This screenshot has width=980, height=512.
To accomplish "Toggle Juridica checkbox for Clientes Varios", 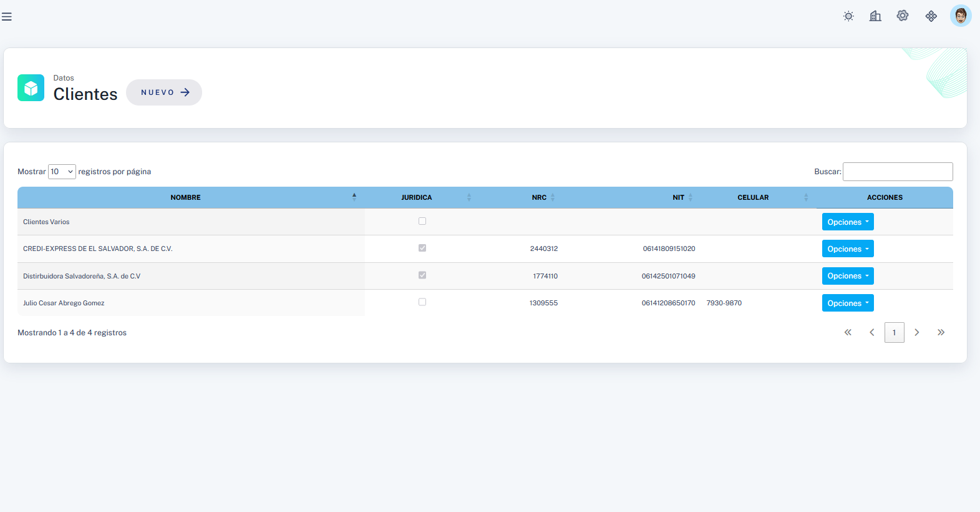I will click(422, 221).
